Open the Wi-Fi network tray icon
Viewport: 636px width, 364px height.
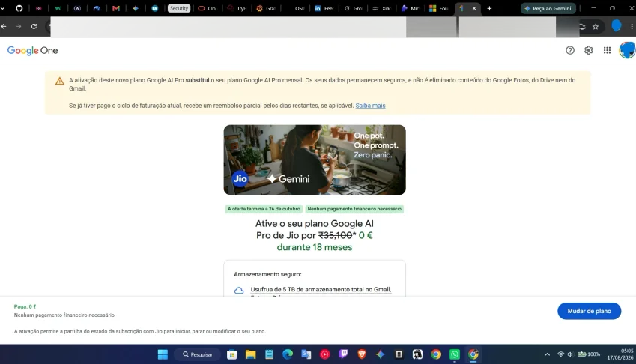point(560,354)
